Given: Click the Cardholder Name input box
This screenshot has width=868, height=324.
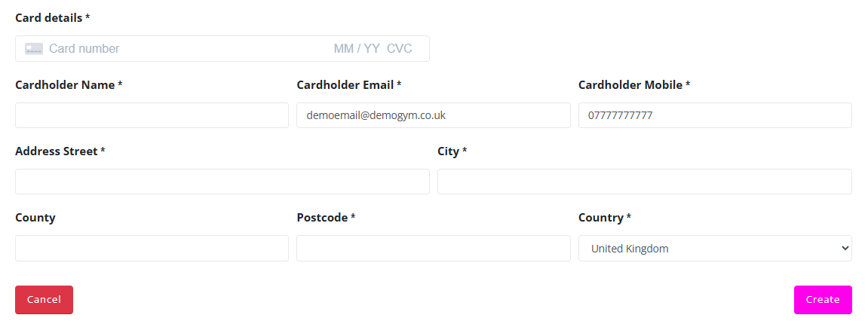Looking at the screenshot, I should point(152,115).
